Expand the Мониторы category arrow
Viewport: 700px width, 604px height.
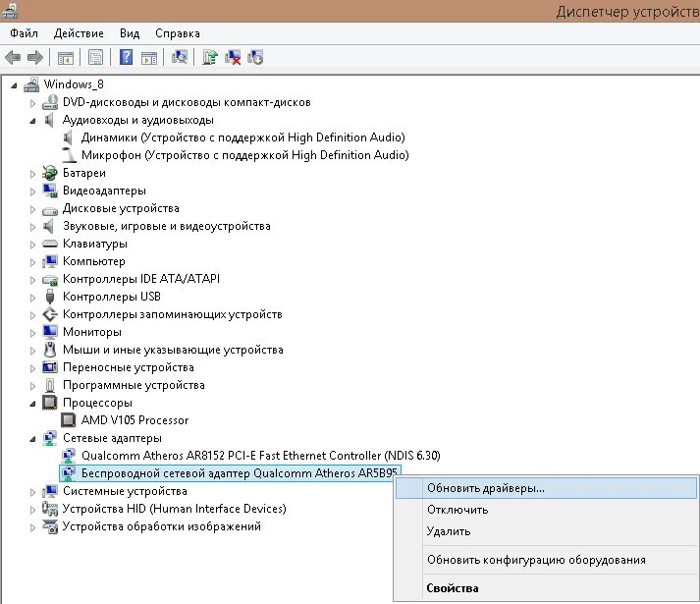point(32,333)
